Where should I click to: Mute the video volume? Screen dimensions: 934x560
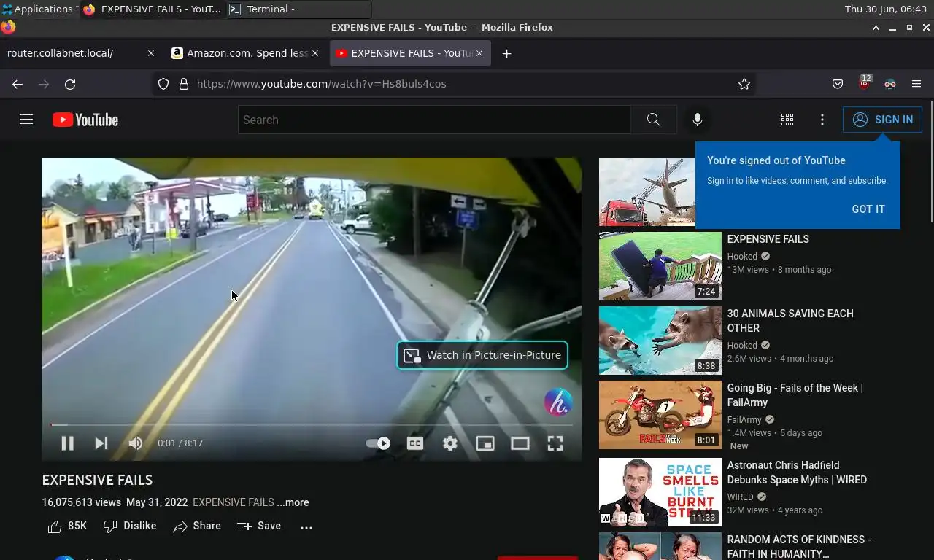pos(136,443)
